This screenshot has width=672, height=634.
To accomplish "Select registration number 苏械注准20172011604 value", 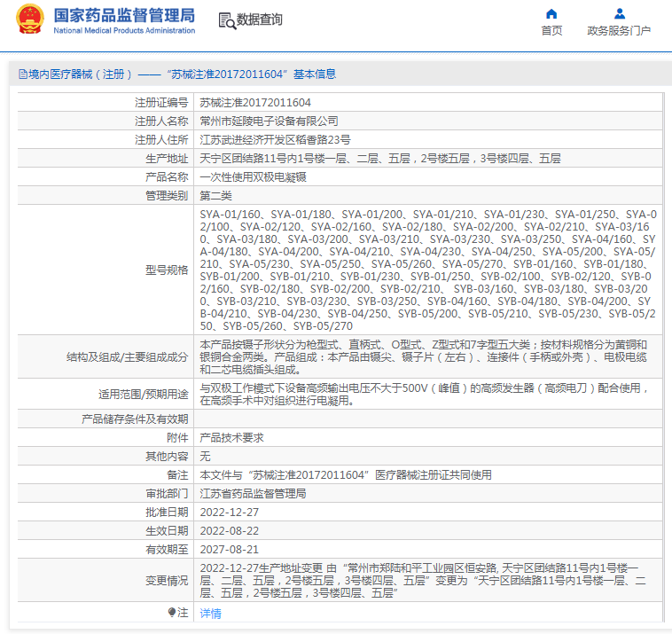I will click(255, 103).
